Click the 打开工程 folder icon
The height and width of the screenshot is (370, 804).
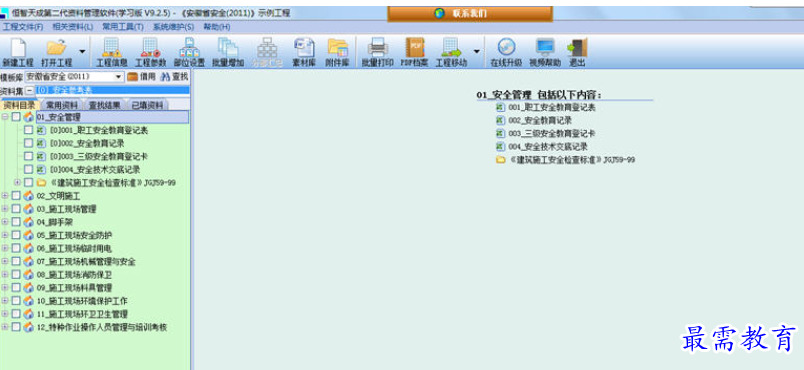tap(56, 48)
